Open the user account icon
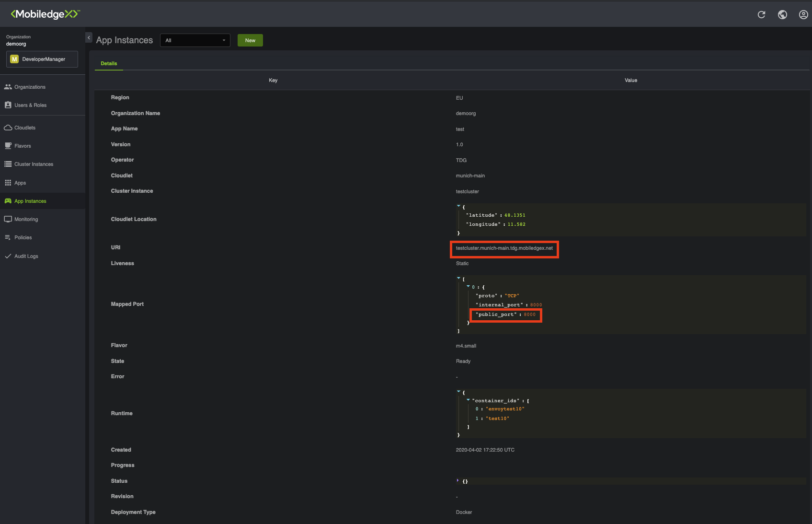The width and height of the screenshot is (812, 524). 803,14
